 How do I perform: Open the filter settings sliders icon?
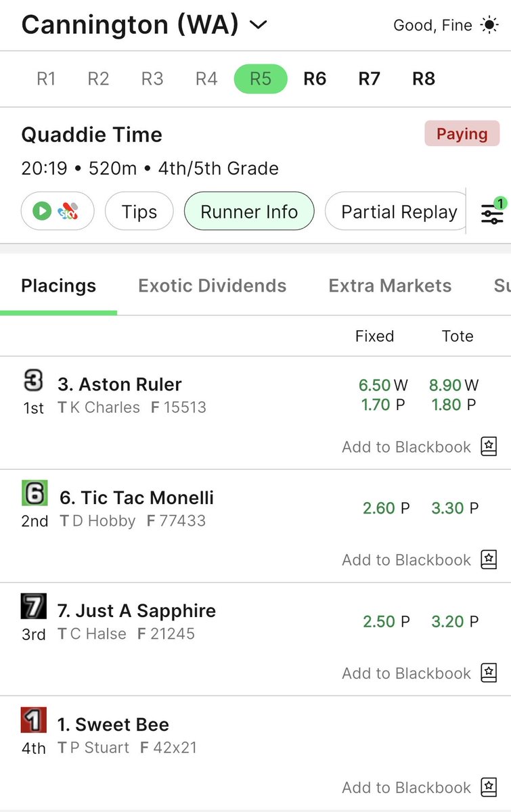tap(492, 212)
